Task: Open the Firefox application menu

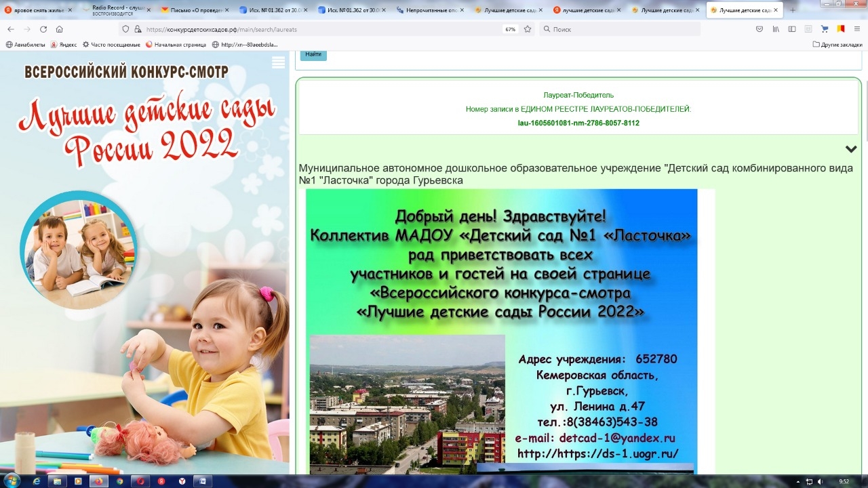Action: tap(856, 29)
